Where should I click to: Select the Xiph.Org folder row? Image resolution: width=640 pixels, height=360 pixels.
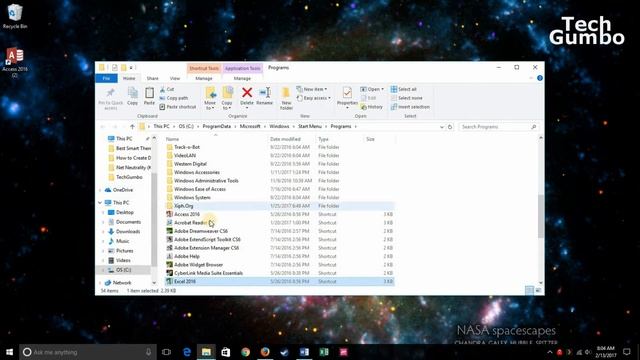click(280, 206)
